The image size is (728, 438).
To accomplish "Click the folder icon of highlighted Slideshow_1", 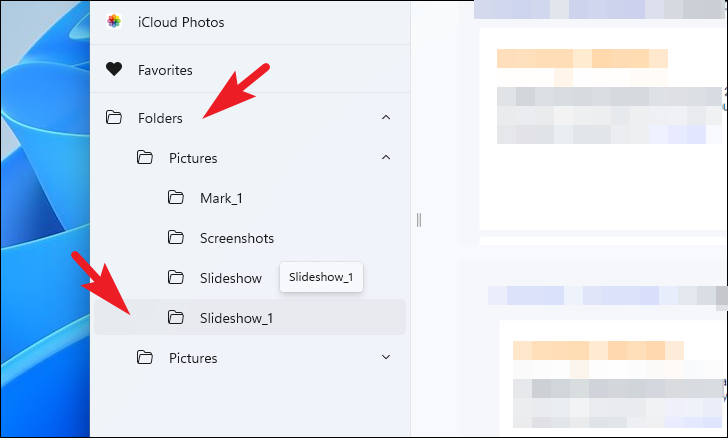I will click(x=176, y=318).
